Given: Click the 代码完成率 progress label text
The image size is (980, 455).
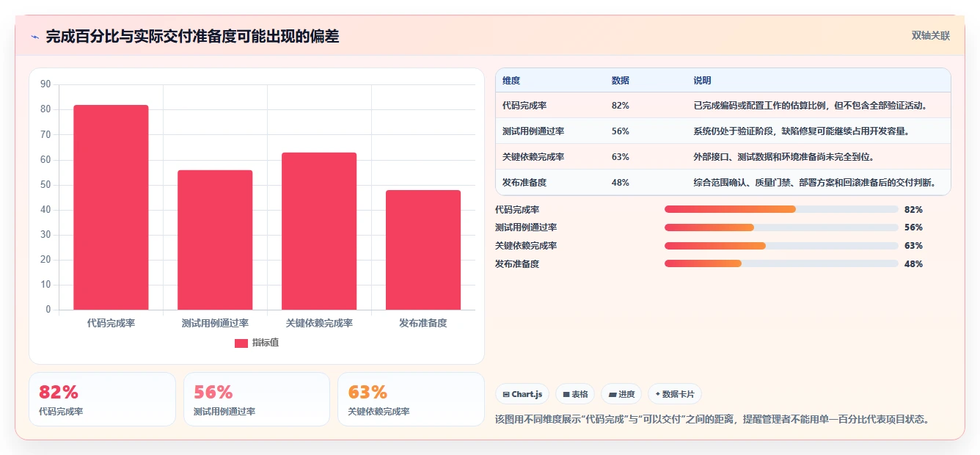Looking at the screenshot, I should click(x=517, y=210).
